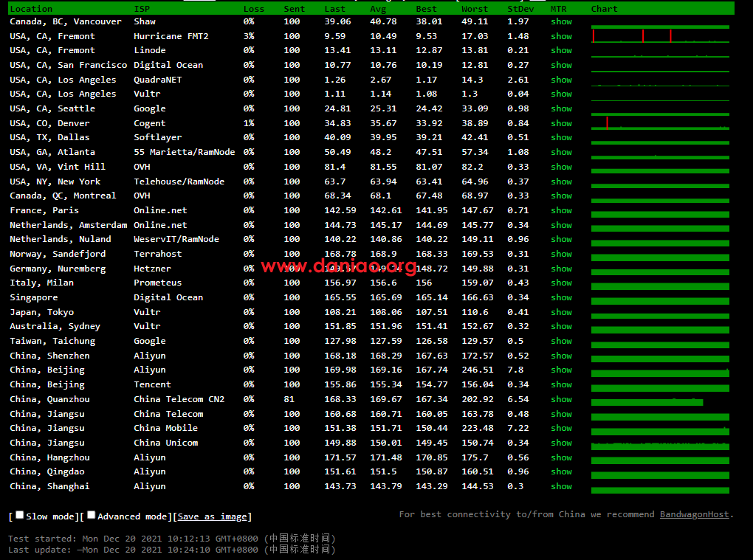Show MTR for Shenzhen Aliyun row

[561, 356]
